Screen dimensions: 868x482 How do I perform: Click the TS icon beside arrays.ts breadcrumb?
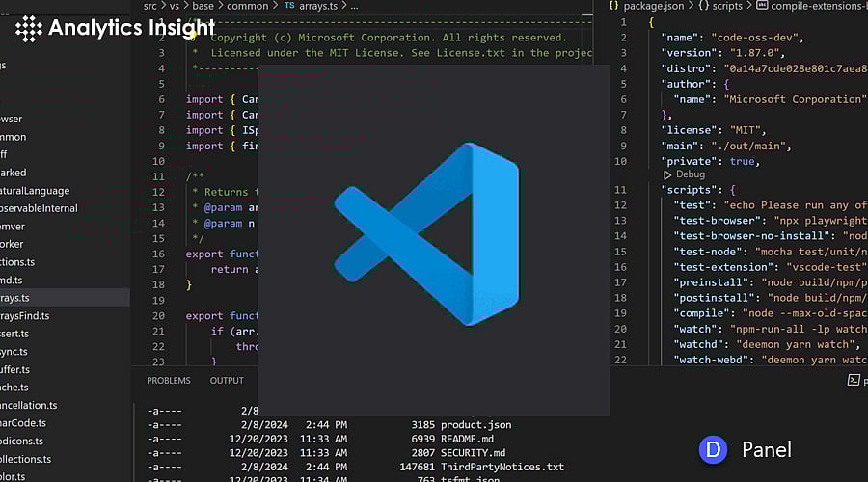coord(288,6)
